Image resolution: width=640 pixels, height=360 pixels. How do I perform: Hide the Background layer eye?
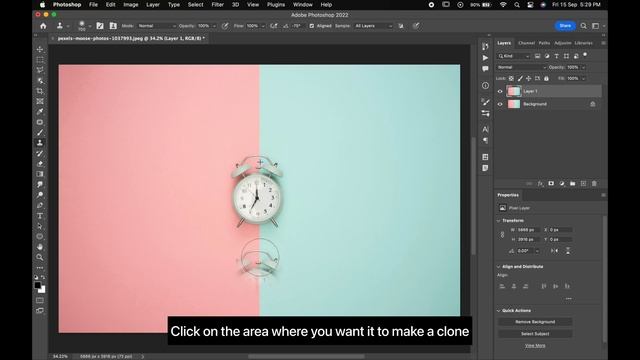[500, 104]
